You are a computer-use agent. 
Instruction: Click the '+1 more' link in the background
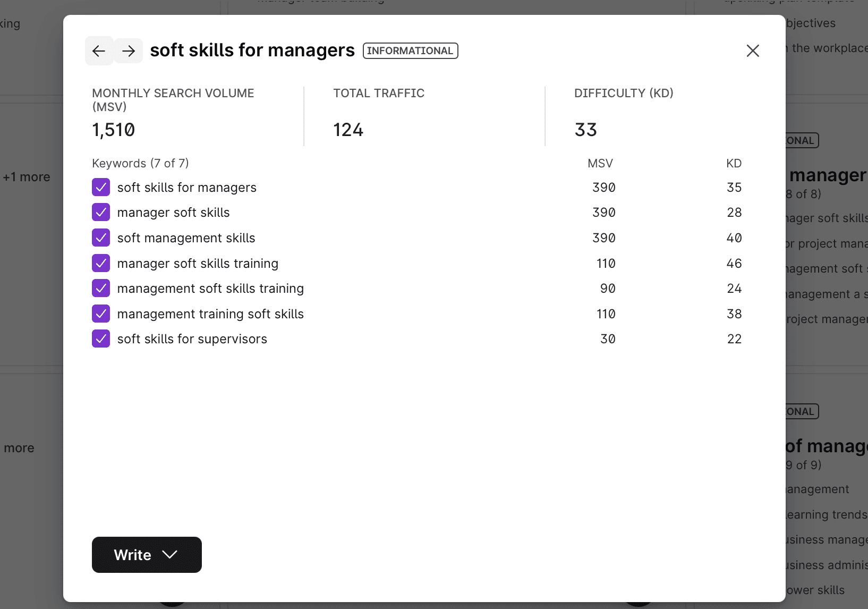pos(27,177)
